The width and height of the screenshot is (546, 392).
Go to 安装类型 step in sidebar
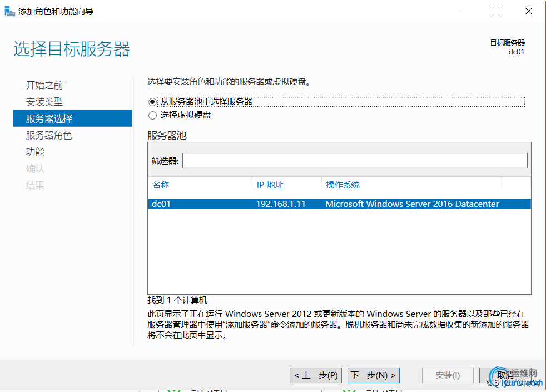coord(44,102)
